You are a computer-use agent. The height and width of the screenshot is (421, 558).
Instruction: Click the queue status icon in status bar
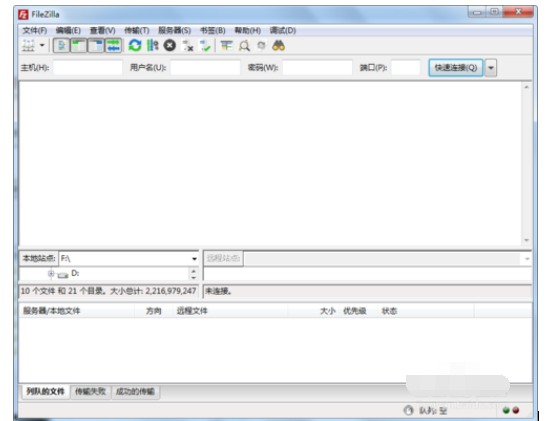click(409, 411)
